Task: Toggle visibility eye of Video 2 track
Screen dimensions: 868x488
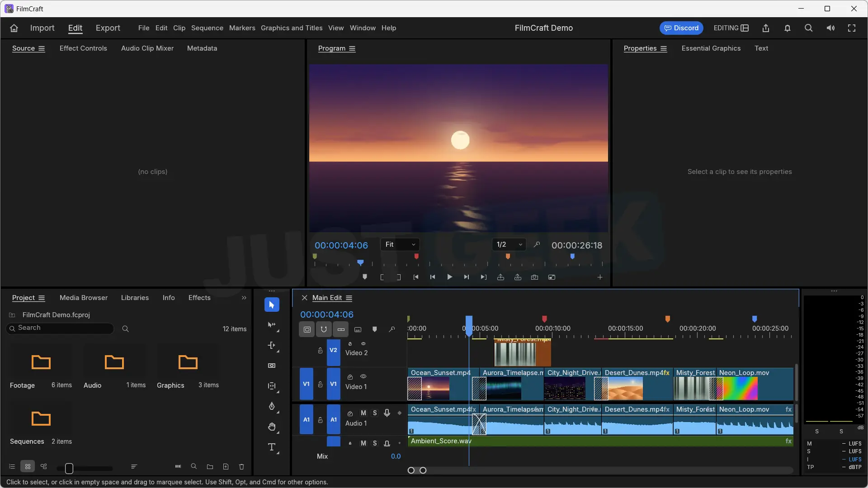Action: 363,344
